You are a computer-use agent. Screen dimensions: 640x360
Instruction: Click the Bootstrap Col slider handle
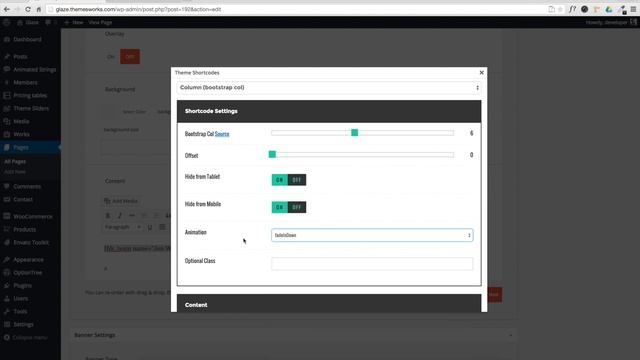(355, 133)
